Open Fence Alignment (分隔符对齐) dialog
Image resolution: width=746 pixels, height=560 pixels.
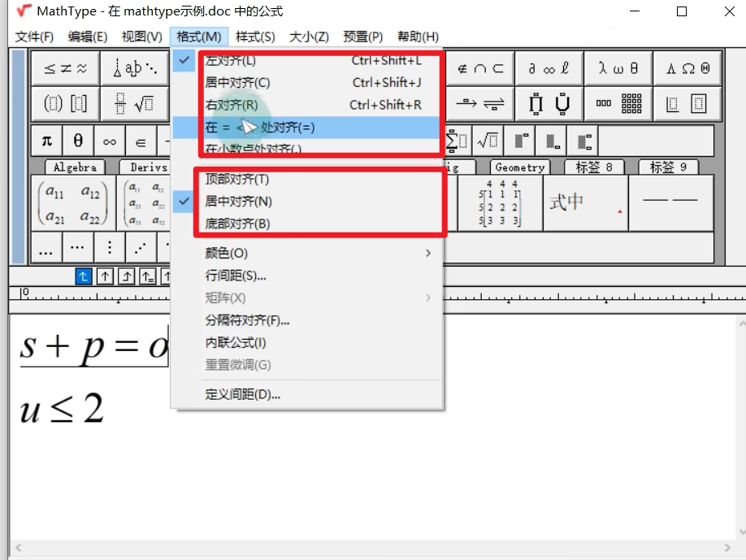pos(306,320)
